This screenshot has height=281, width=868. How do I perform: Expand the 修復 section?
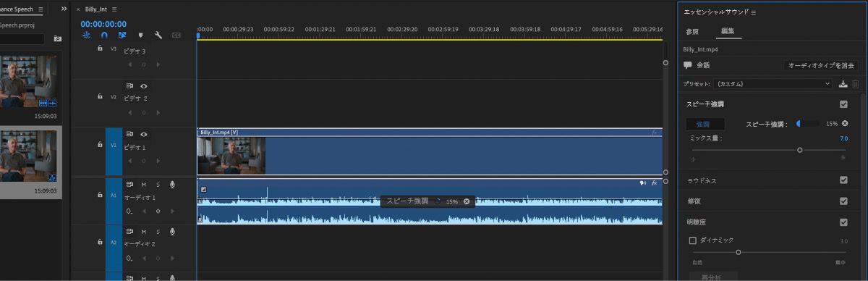pos(694,201)
